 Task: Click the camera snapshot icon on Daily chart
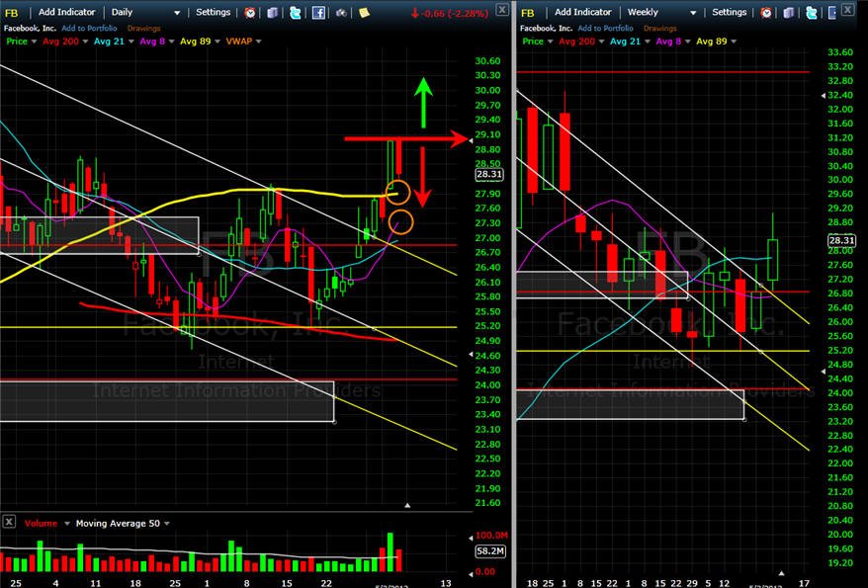click(x=341, y=12)
